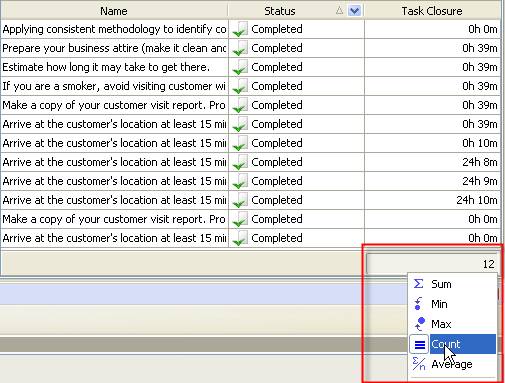Click '0h 39m' closure in 'Estimate how long' row
Viewport: 505px width, 383px height.
(x=480, y=67)
